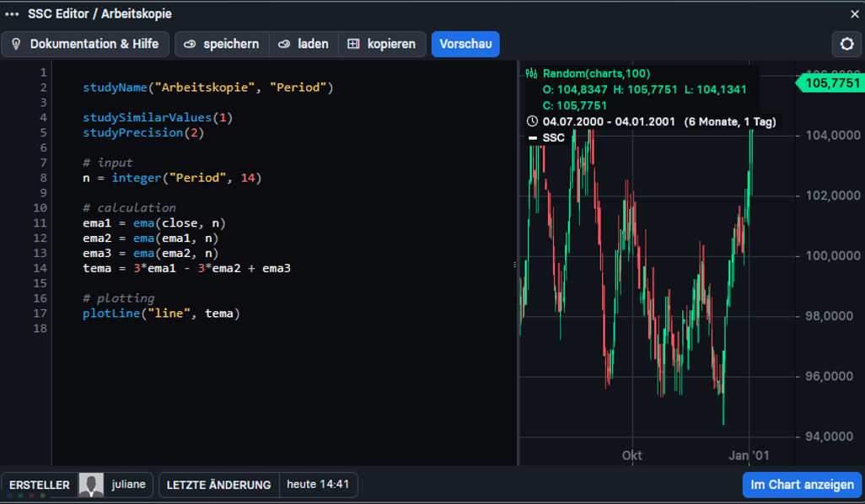Click the plotLine("line", tema) line
The image size is (865, 504).
tap(161, 314)
